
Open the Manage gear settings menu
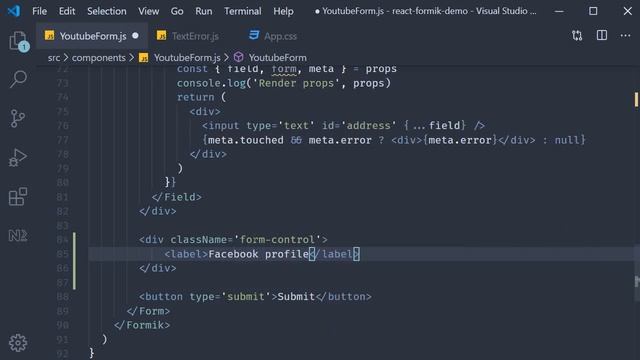[x=18, y=343]
